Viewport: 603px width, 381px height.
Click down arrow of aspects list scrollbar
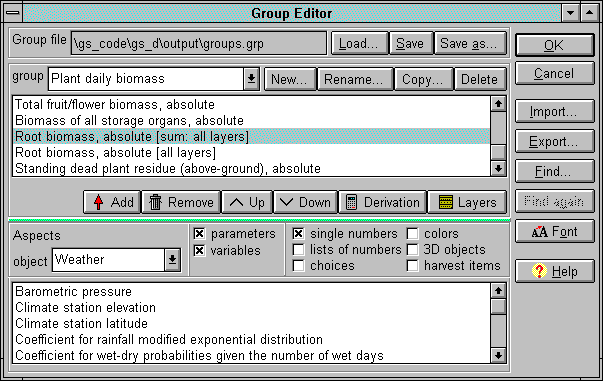pyautogui.click(x=498, y=356)
